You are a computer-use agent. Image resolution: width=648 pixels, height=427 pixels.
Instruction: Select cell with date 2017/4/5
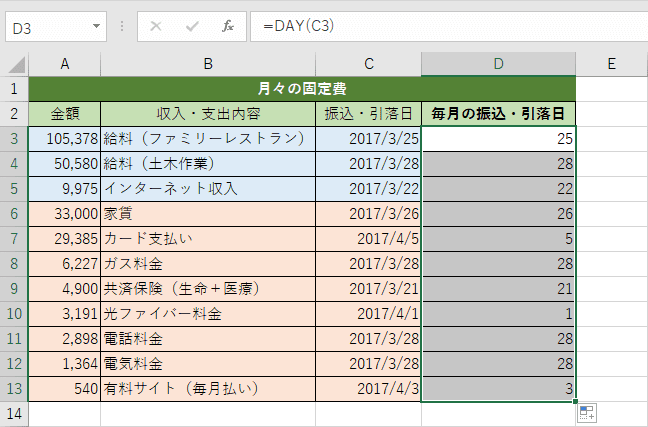369,239
